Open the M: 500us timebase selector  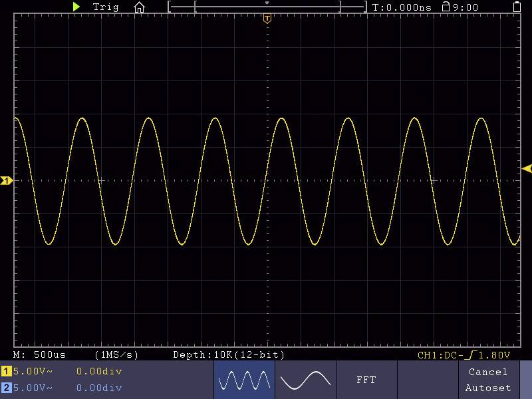(37, 355)
